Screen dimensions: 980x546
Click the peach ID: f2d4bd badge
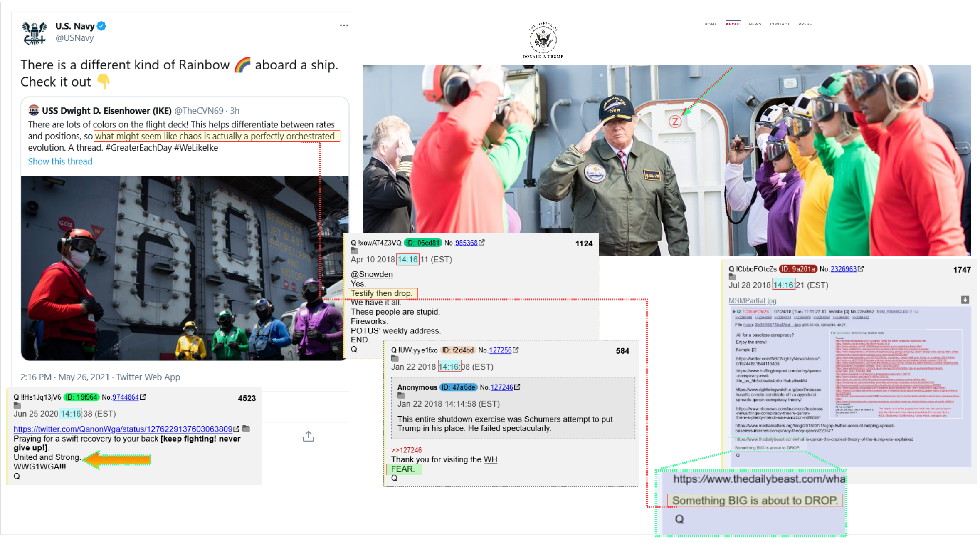[457, 350]
